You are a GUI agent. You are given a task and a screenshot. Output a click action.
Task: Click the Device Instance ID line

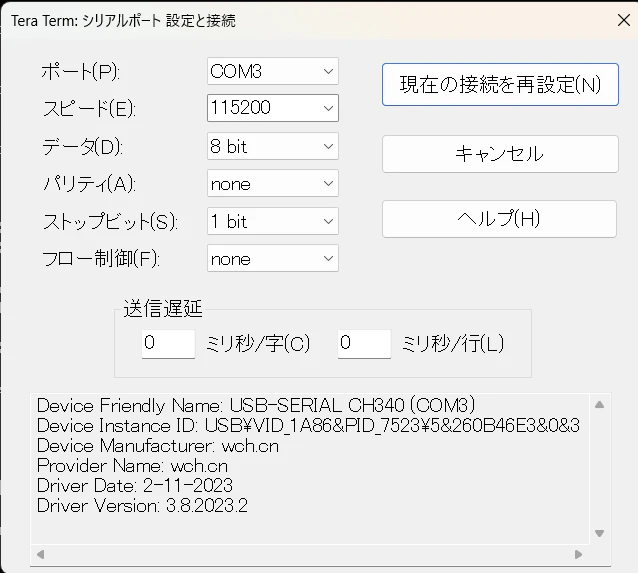(308, 426)
